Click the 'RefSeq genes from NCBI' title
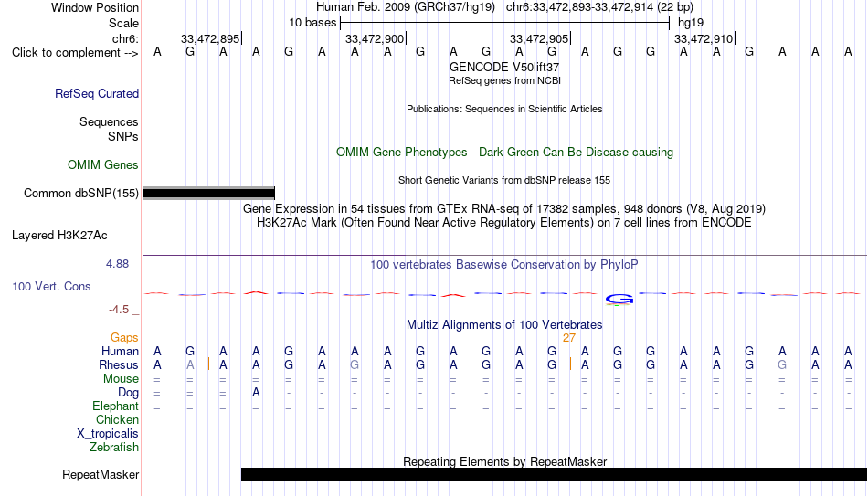Screen dimensions: 868x496 504,80
